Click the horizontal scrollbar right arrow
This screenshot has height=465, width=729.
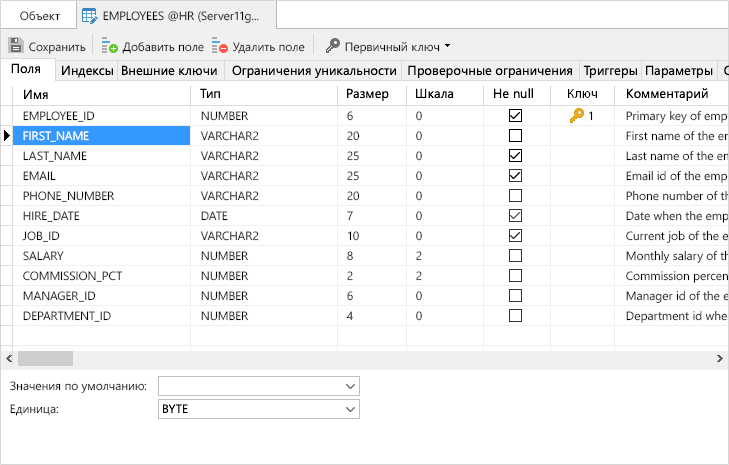[719, 358]
